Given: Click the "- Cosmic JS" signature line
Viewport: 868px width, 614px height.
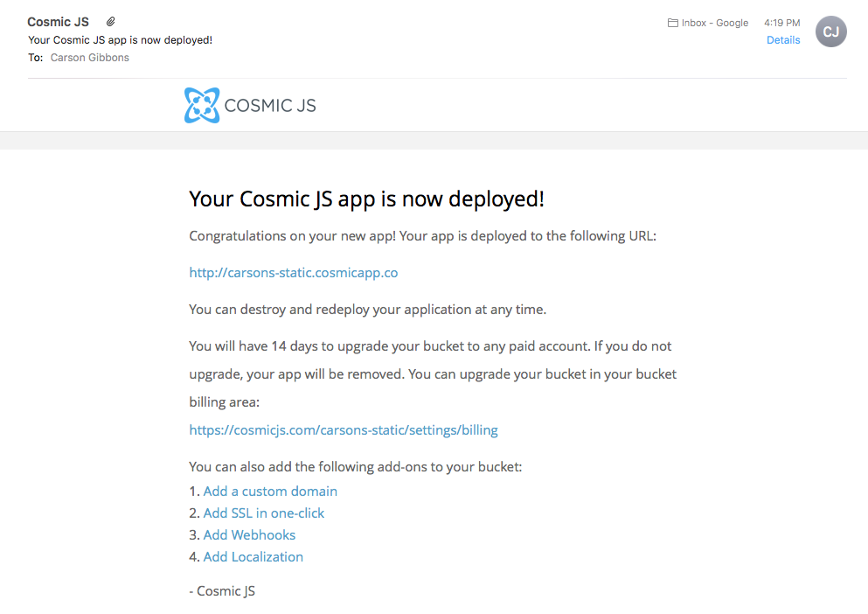Looking at the screenshot, I should [222, 591].
